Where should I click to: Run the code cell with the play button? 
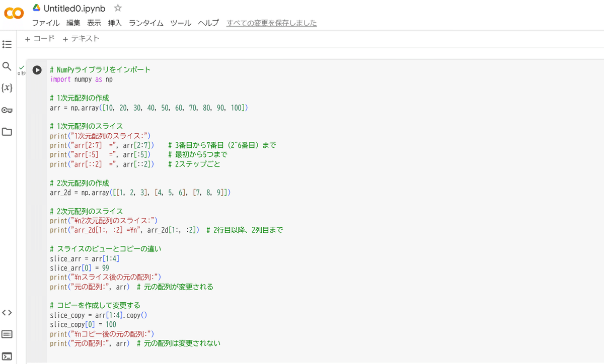pos(36,70)
